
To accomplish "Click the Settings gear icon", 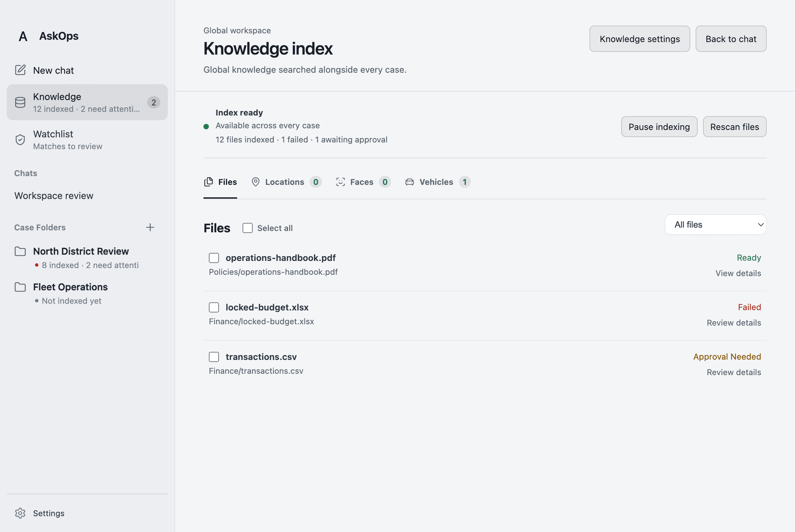I will 20,513.
